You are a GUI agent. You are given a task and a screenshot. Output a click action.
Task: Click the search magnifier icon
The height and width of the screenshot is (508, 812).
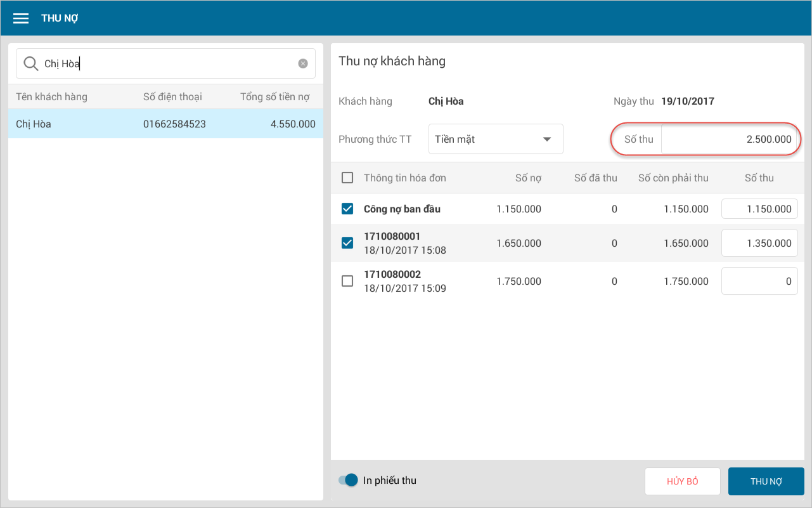click(30, 63)
